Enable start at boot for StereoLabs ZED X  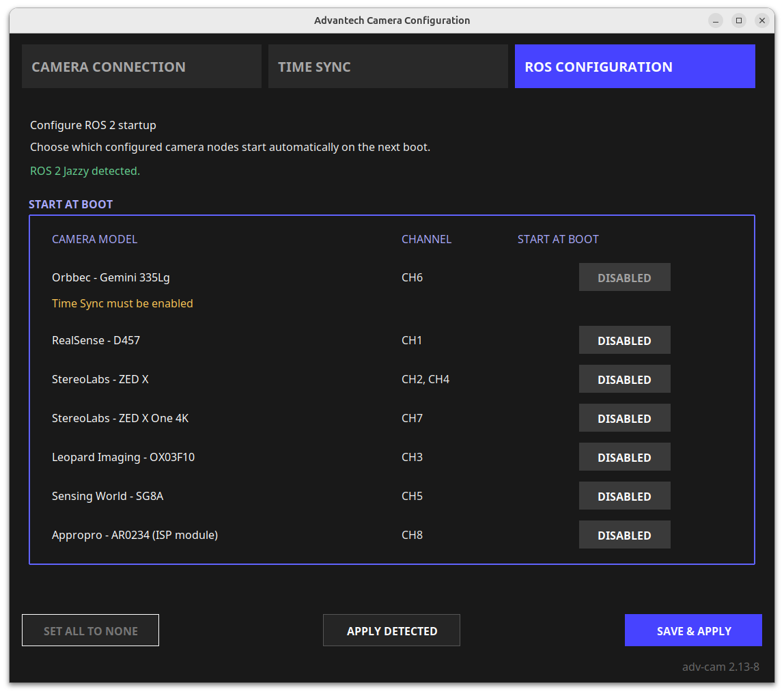624,380
